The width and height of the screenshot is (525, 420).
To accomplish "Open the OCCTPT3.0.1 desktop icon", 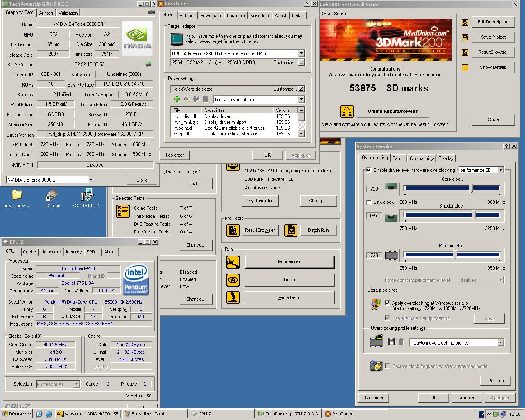I will pyautogui.click(x=87, y=199).
